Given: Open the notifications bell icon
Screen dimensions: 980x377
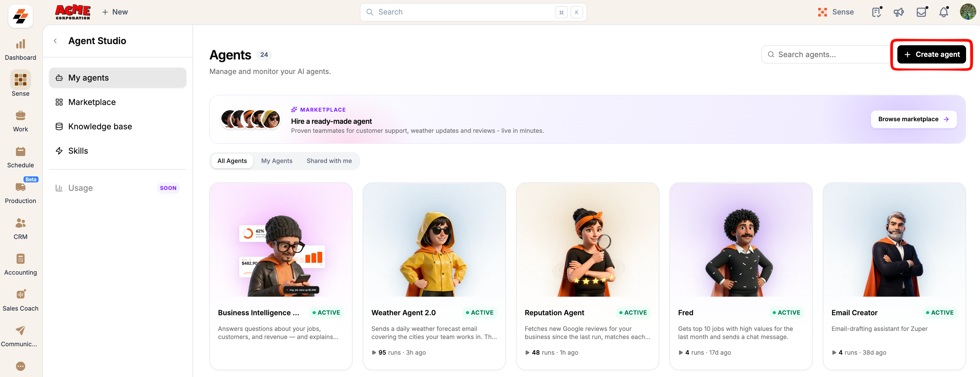Looking at the screenshot, I should tap(943, 12).
